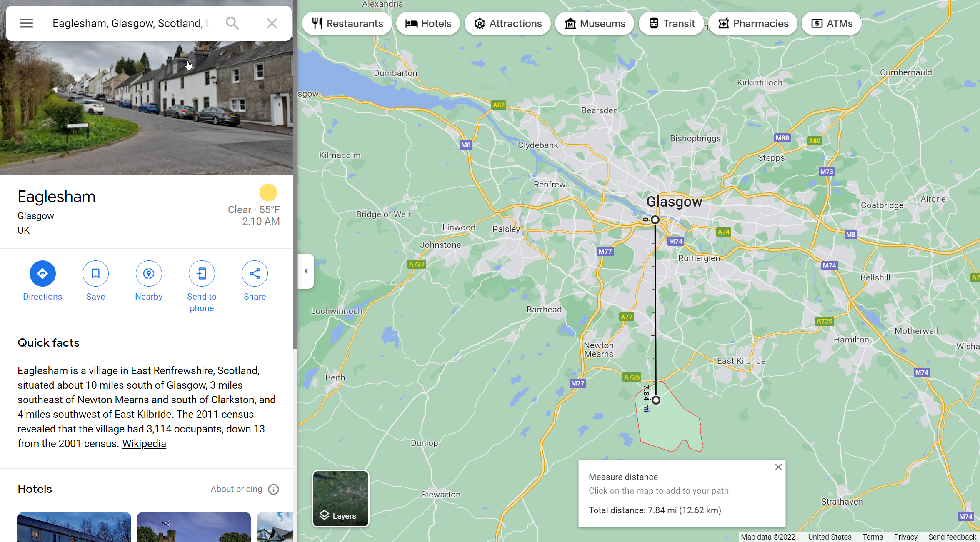The height and width of the screenshot is (542, 980).
Task: Open the first hotel thumbnail
Action: tap(74, 527)
